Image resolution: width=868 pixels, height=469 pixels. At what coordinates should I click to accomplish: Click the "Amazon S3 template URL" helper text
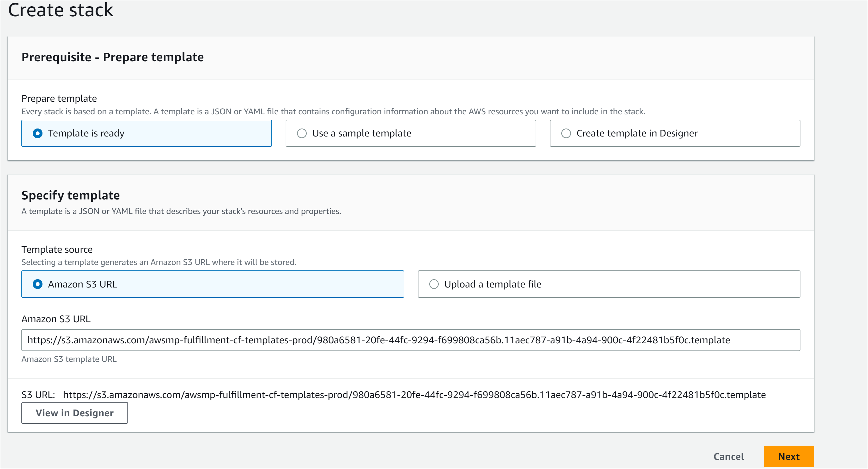coord(69,359)
